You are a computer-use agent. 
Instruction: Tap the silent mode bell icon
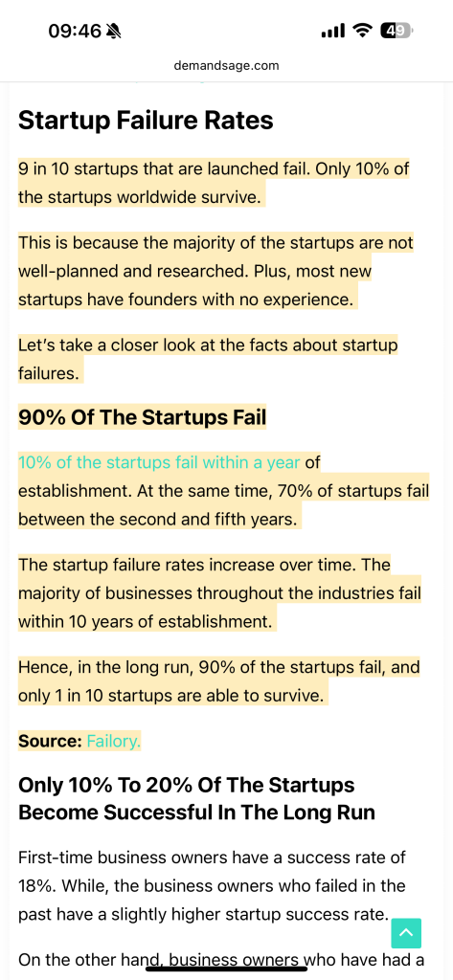click(114, 31)
